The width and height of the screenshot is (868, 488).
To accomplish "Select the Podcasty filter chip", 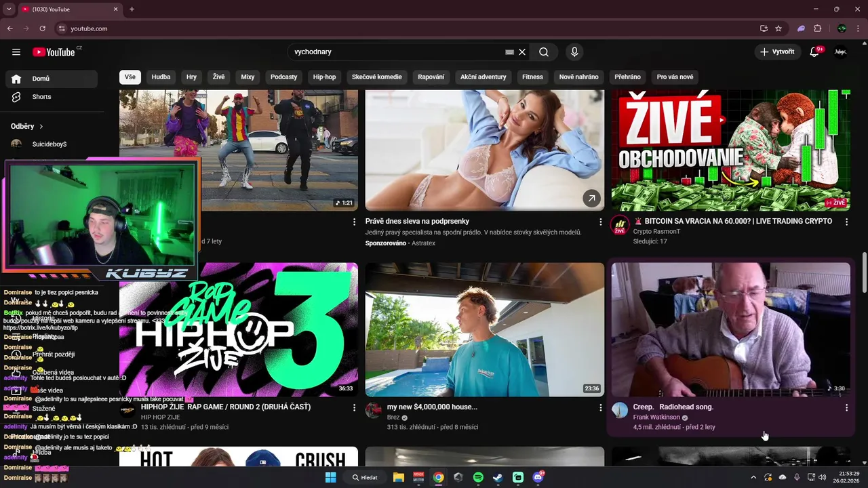I will (x=283, y=77).
